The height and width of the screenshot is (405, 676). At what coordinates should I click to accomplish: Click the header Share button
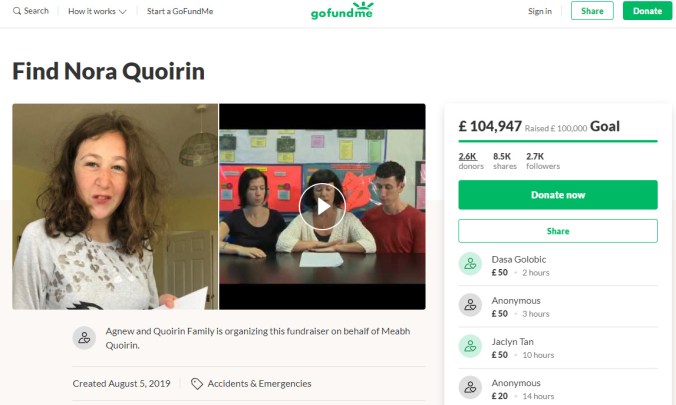click(x=592, y=11)
